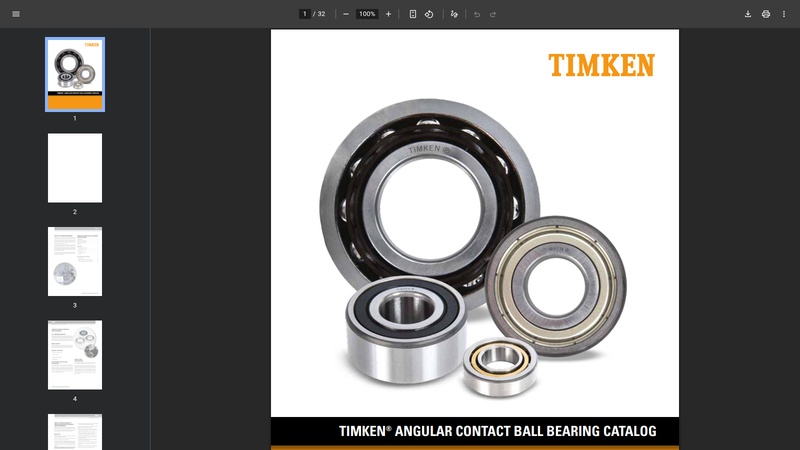800x450 pixels.
Task: Click the page number input field
Action: [x=305, y=14]
